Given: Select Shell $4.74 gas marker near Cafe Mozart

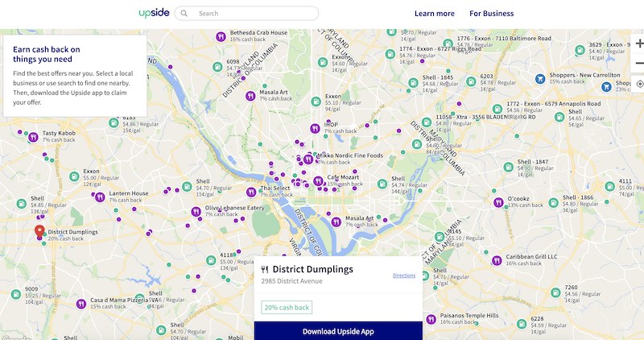Looking at the screenshot, I should (382, 184).
